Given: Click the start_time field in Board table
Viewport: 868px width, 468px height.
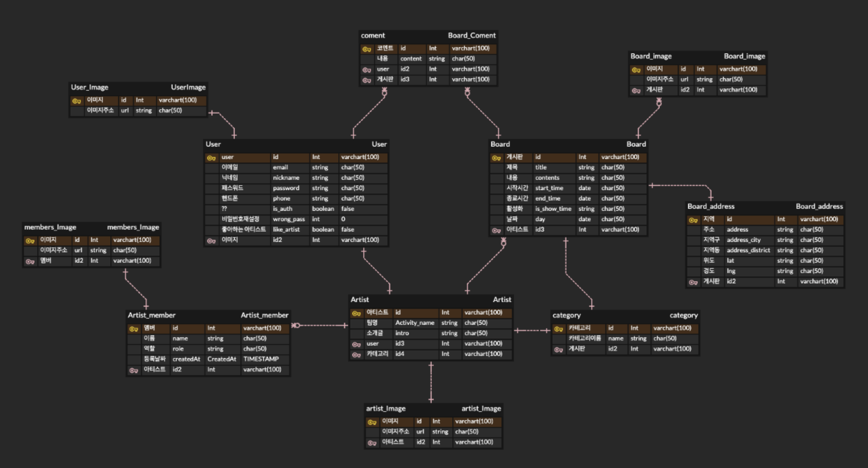Looking at the screenshot, I should pos(549,188).
